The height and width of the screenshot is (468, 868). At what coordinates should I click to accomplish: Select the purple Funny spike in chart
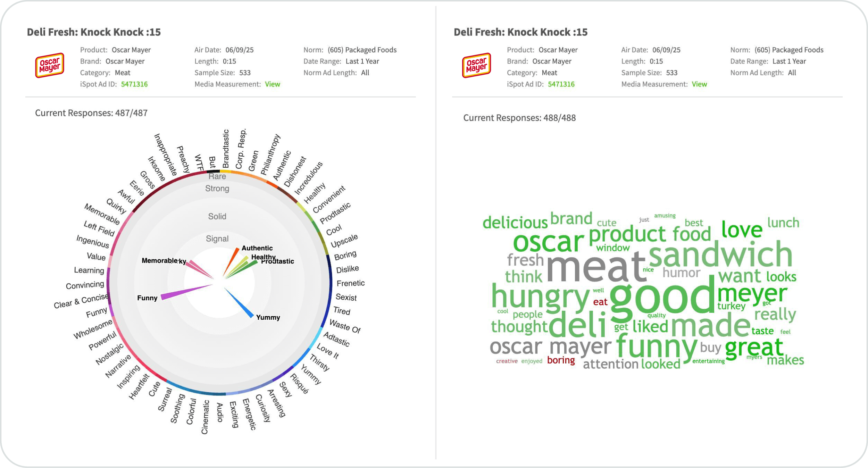[186, 292]
